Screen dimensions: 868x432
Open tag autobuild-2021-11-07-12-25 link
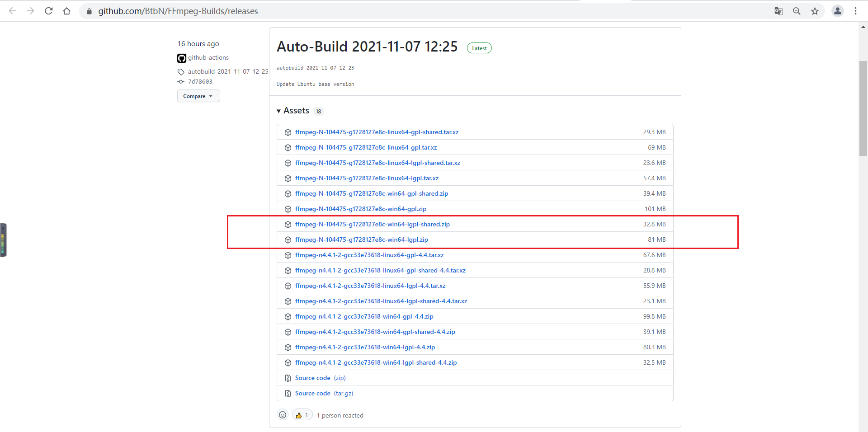coord(228,71)
